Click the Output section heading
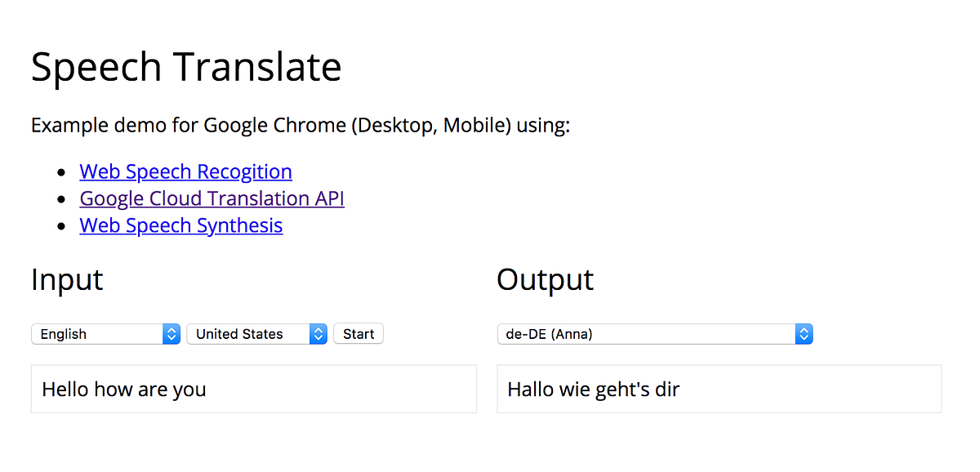 tap(546, 279)
